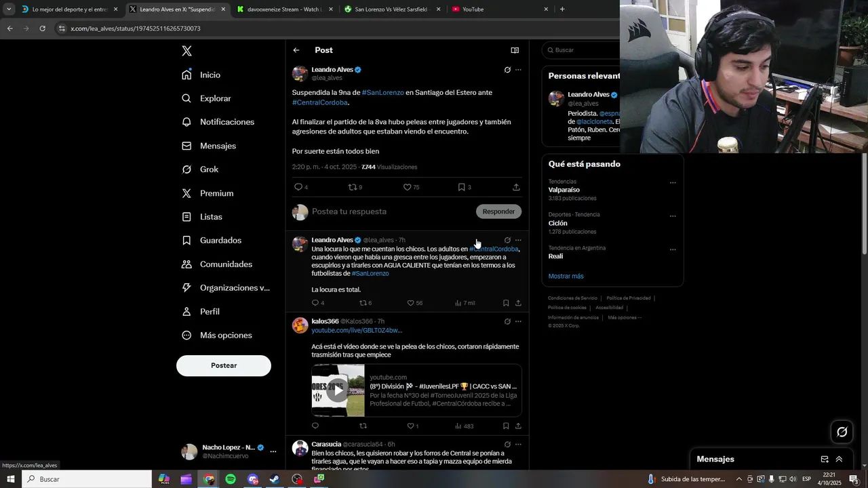Reply to kalos366 post
The width and height of the screenshot is (868, 488).
[315, 426]
